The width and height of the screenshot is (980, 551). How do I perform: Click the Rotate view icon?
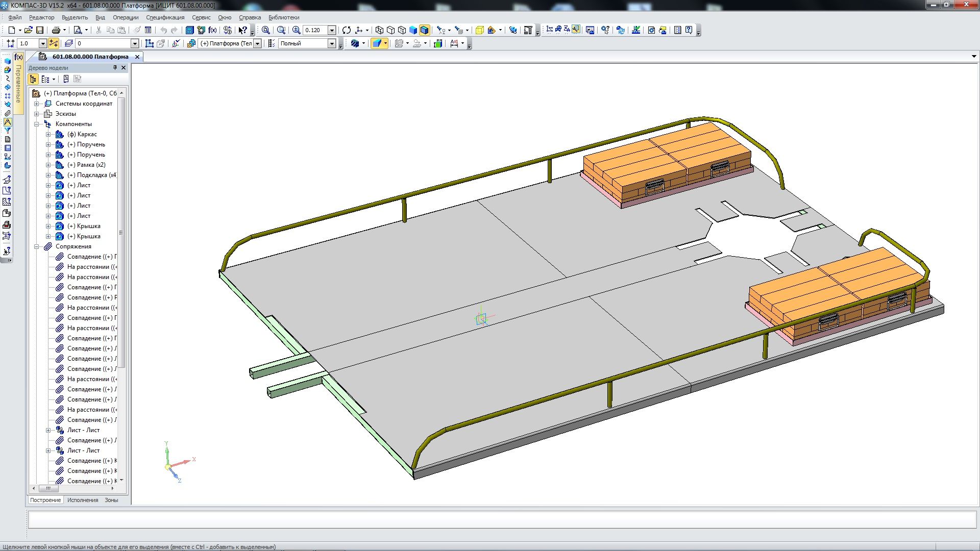pyautogui.click(x=347, y=30)
